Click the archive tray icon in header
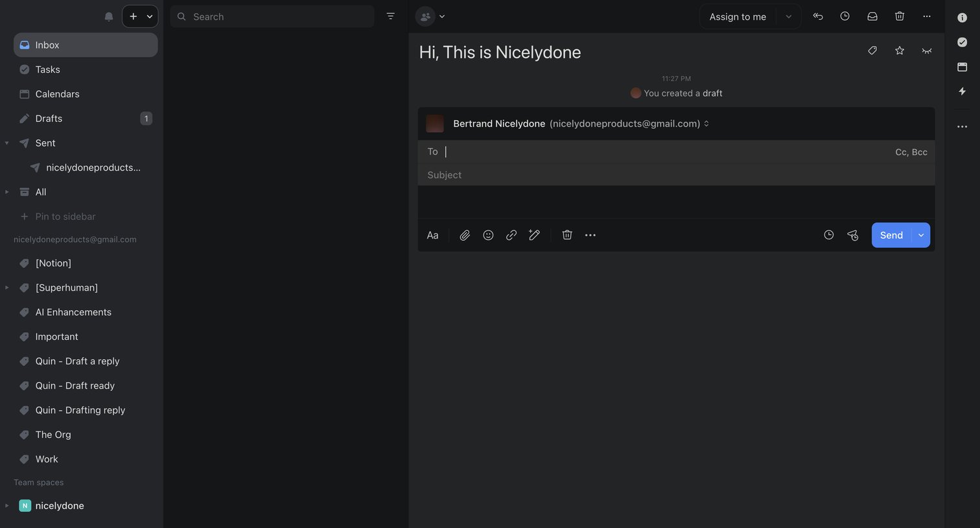This screenshot has width=980, height=528. 872,16
